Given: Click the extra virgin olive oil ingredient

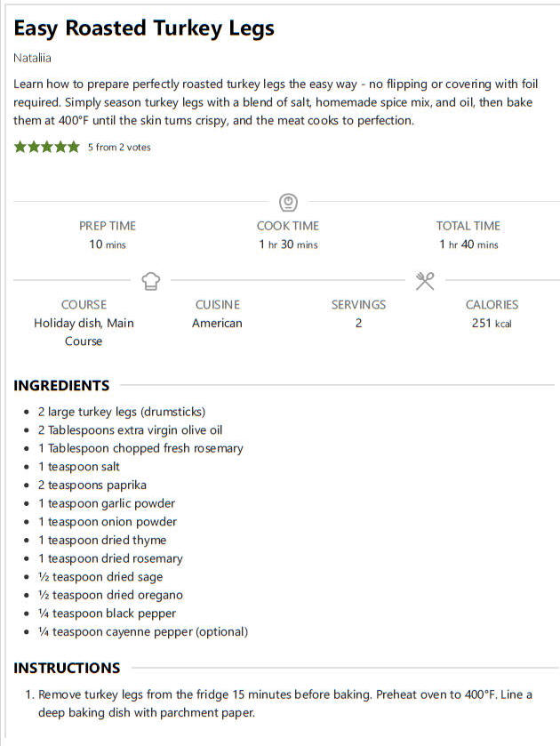Looking at the screenshot, I should 130,430.
